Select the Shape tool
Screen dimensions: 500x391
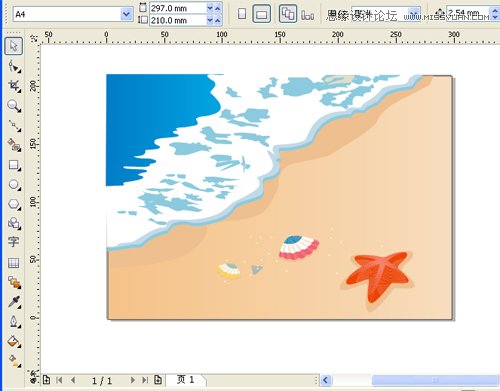pyautogui.click(x=14, y=66)
